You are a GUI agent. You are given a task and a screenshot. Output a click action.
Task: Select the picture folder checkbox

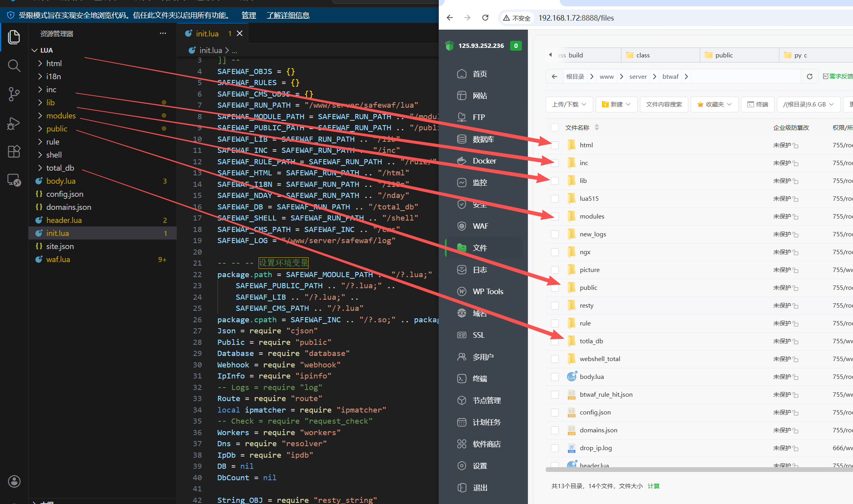[x=555, y=270]
